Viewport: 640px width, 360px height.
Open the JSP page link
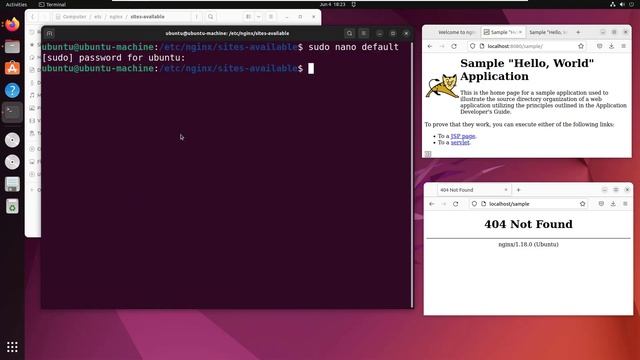pyautogui.click(x=462, y=136)
